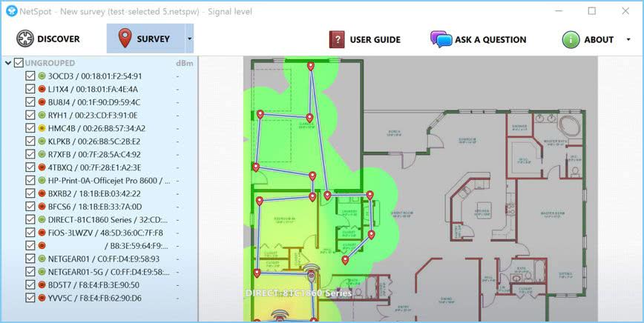This screenshot has width=644, height=323.
Task: Uncheck the 3OCD3 network checkbox
Action: (x=30, y=76)
